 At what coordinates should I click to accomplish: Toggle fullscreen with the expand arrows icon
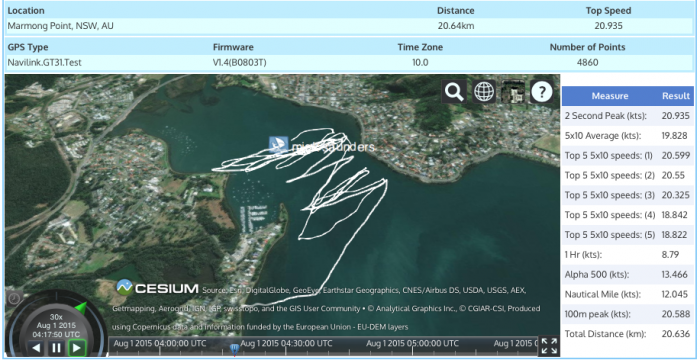point(549,346)
